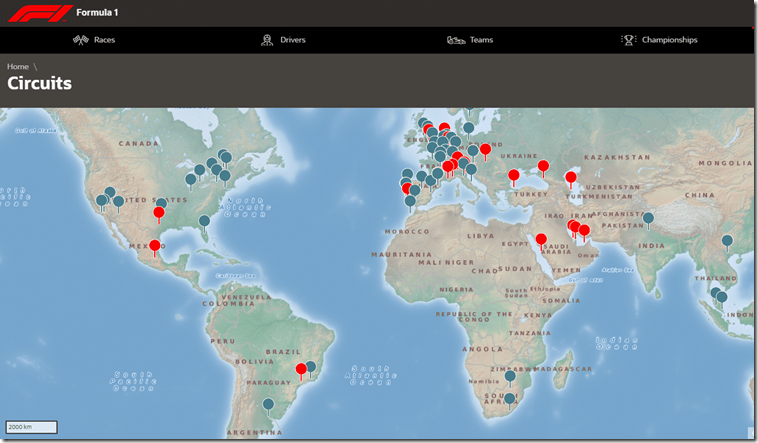The height and width of the screenshot is (443, 758).
Task: Click the race car Teams icon
Action: 455,40
